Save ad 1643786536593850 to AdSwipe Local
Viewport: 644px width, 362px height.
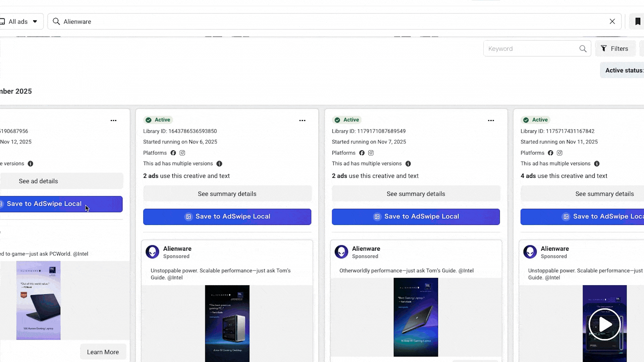point(227,217)
